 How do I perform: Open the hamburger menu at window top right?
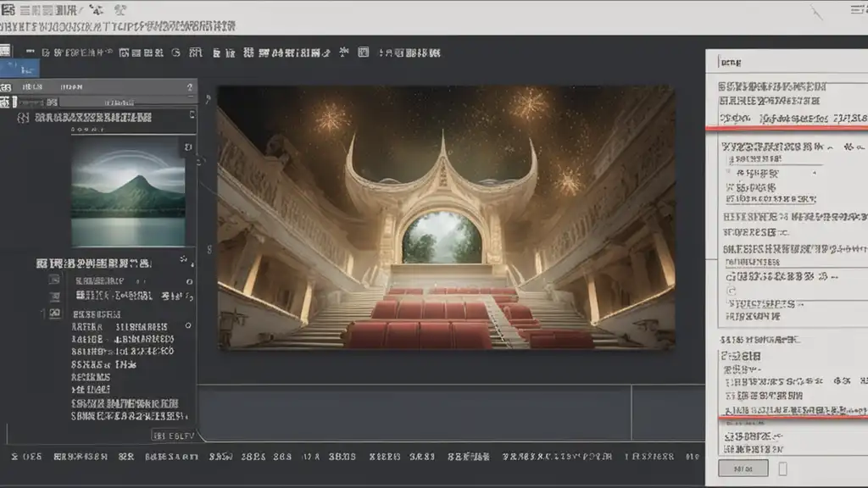click(859, 9)
